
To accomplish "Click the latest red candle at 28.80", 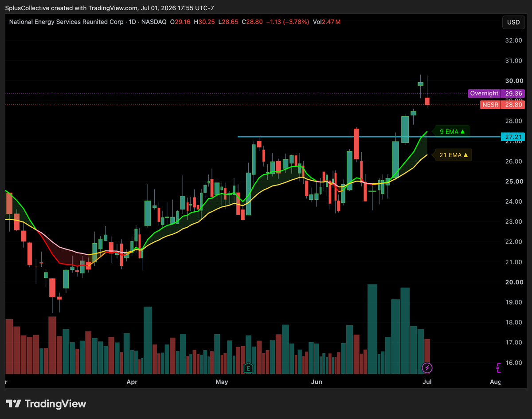I will [427, 101].
